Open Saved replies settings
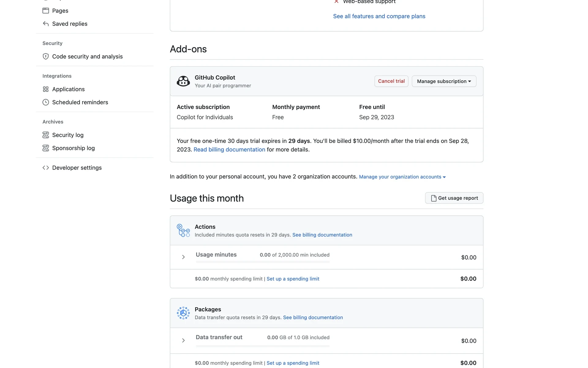 [70, 24]
